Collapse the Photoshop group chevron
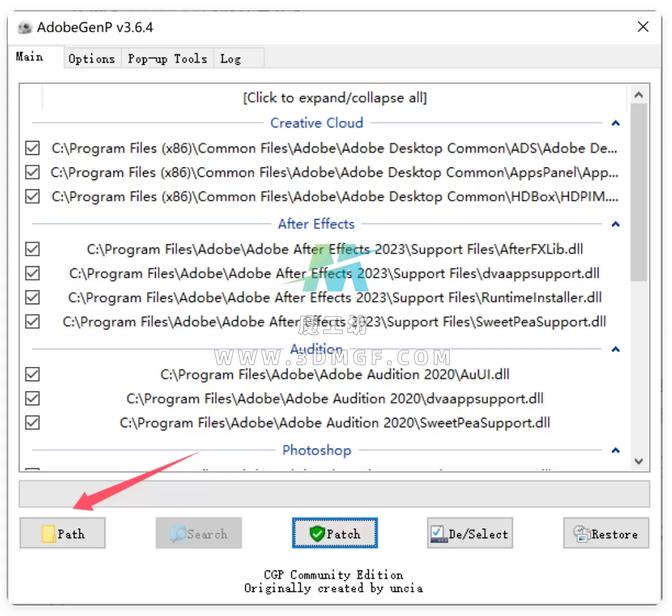This screenshot has width=672, height=616. [x=615, y=450]
